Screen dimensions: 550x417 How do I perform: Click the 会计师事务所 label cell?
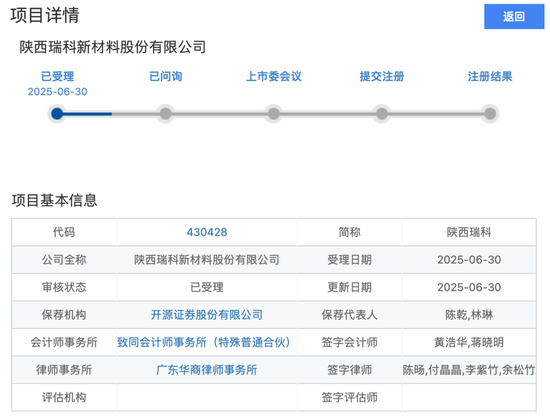(x=64, y=342)
